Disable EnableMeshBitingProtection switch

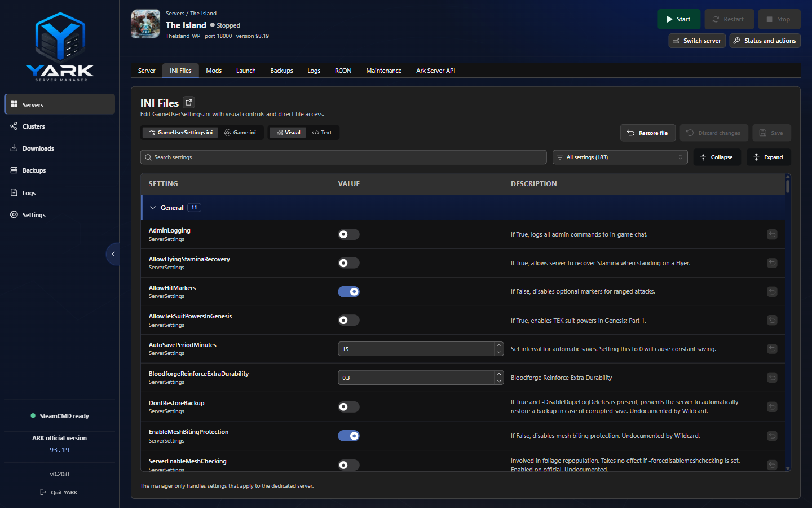[x=348, y=436]
